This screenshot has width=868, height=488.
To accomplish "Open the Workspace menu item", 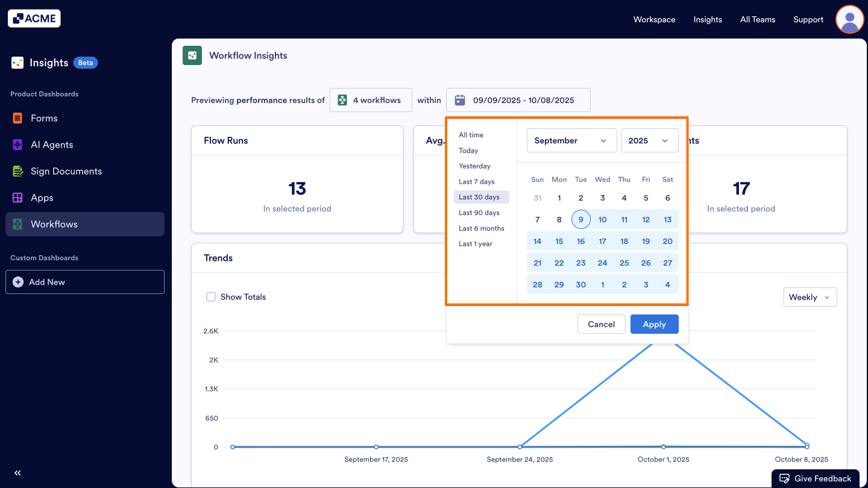I will click(654, 19).
